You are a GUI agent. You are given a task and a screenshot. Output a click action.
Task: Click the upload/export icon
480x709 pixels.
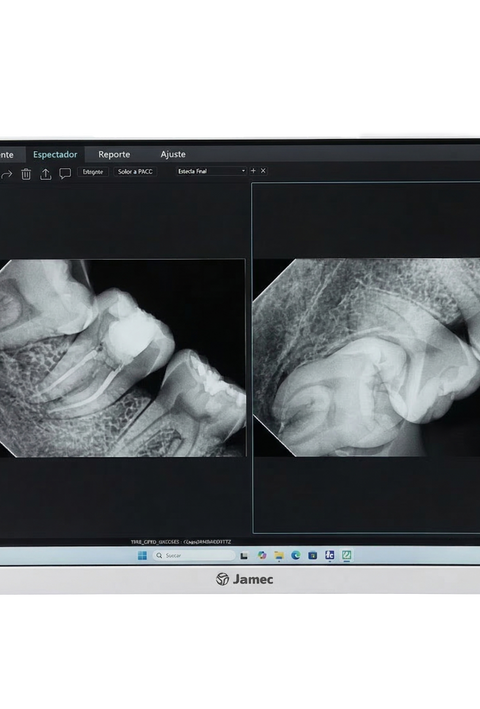pyautogui.click(x=46, y=174)
